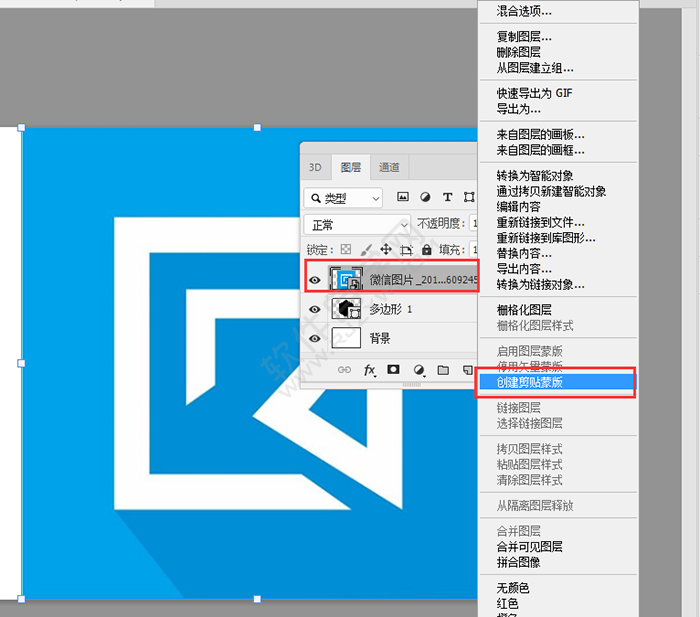Choose 导出内容... menu item

[524, 269]
